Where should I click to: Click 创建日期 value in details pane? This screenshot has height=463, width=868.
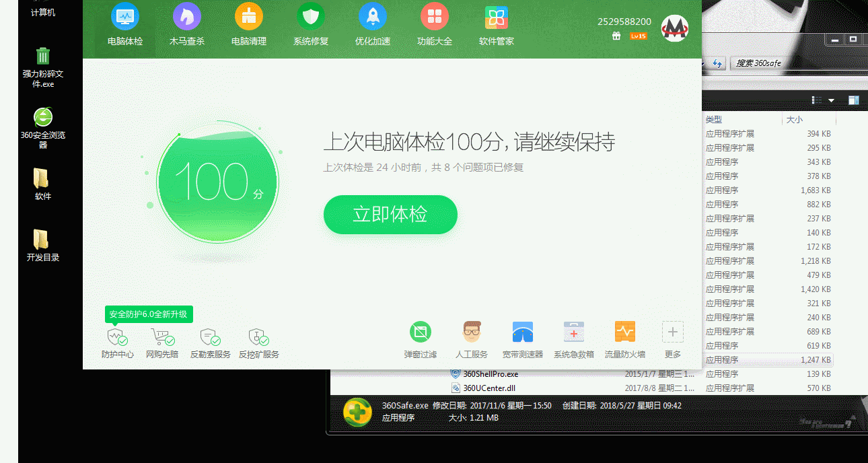click(x=641, y=406)
